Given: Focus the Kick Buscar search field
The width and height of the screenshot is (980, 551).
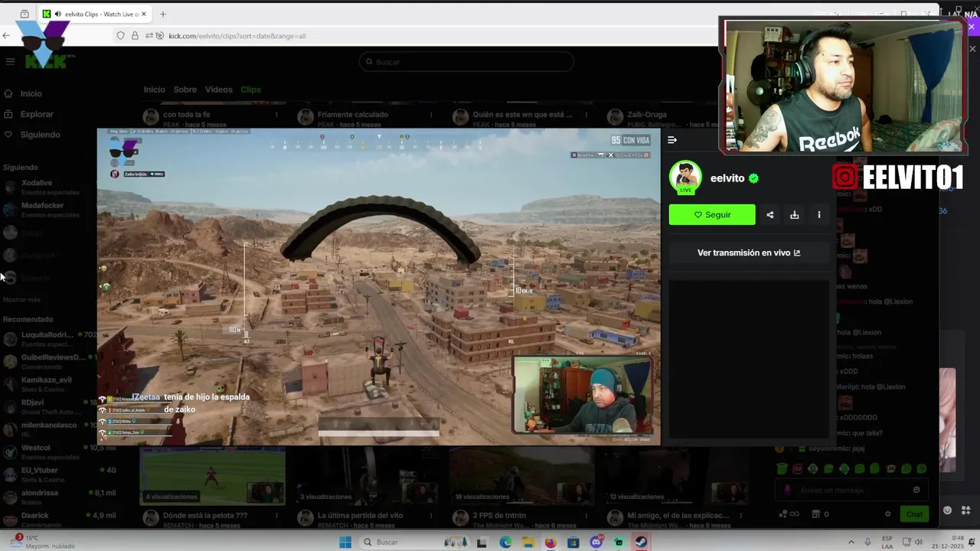Looking at the screenshot, I should point(466,62).
